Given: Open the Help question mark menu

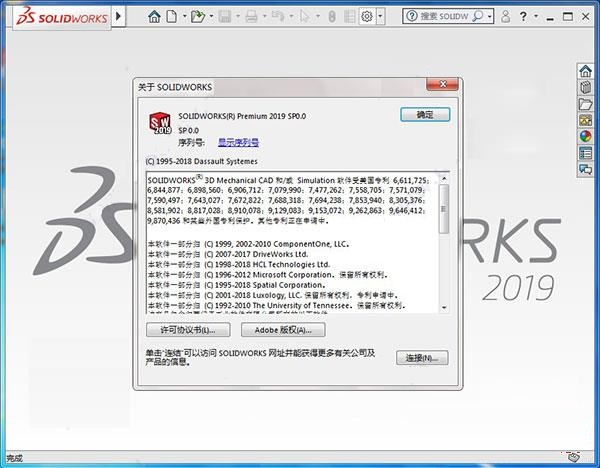Looking at the screenshot, I should [523, 16].
